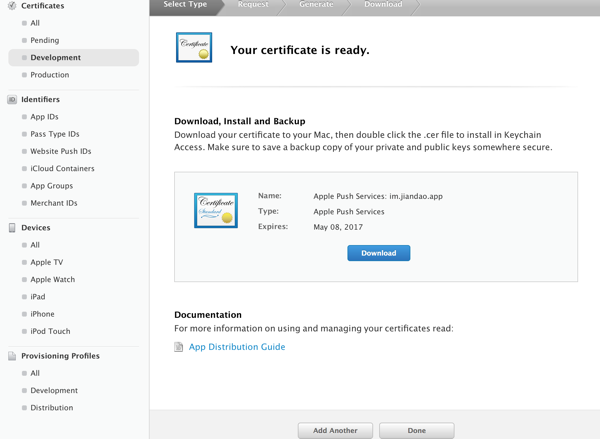Open iCloud Containers
The width and height of the screenshot is (600, 439).
pyautogui.click(x=62, y=168)
